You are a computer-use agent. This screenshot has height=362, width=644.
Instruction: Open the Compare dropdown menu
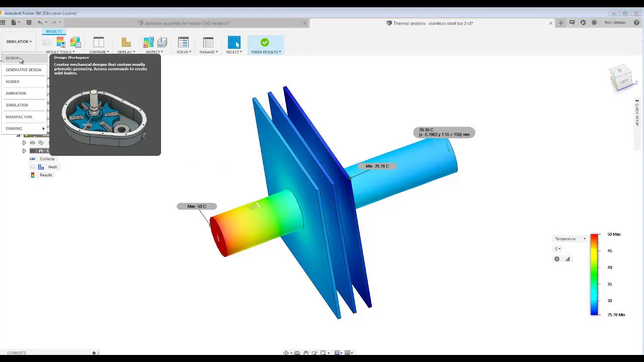coord(99,52)
